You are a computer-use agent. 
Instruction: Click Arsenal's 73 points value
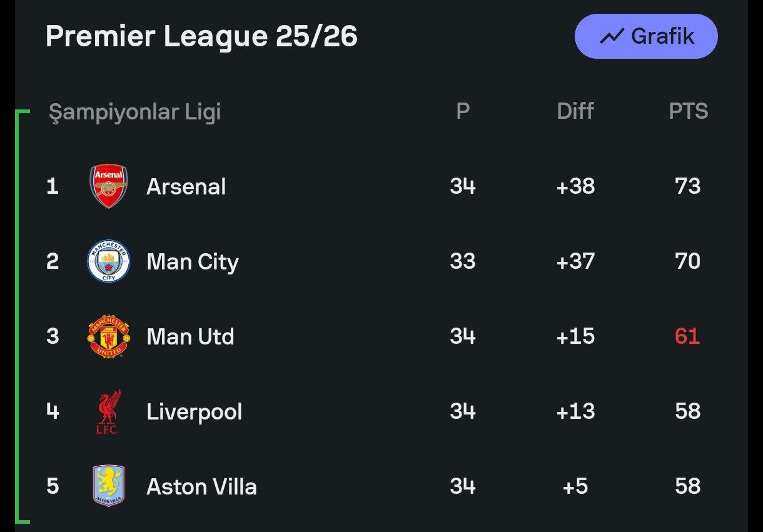click(x=688, y=186)
